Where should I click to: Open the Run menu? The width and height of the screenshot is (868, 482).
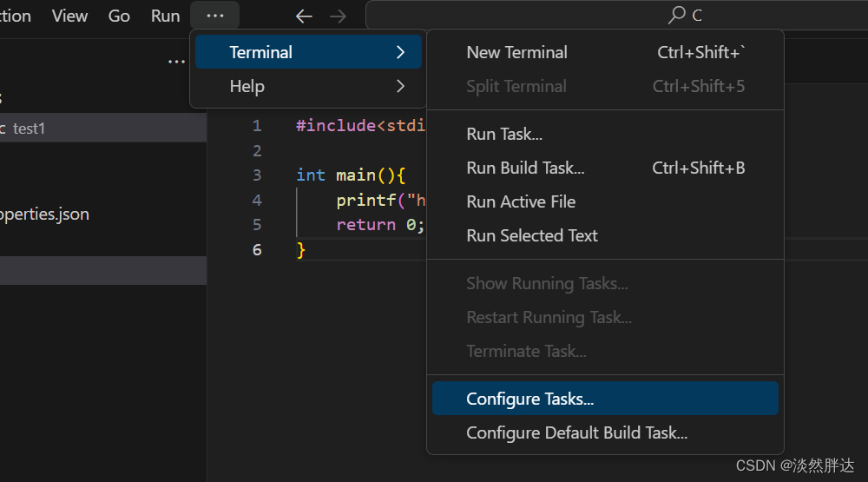tap(165, 16)
